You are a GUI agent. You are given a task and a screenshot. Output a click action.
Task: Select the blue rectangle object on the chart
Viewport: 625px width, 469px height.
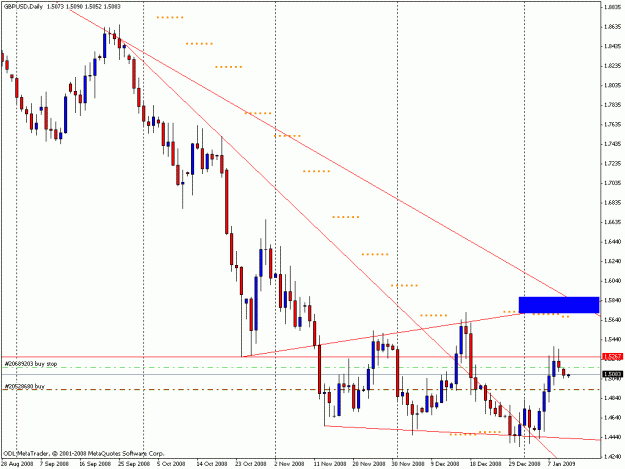coord(558,305)
